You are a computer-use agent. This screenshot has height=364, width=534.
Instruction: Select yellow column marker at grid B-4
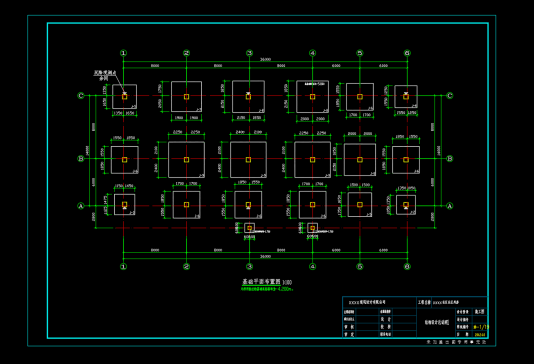click(x=312, y=160)
